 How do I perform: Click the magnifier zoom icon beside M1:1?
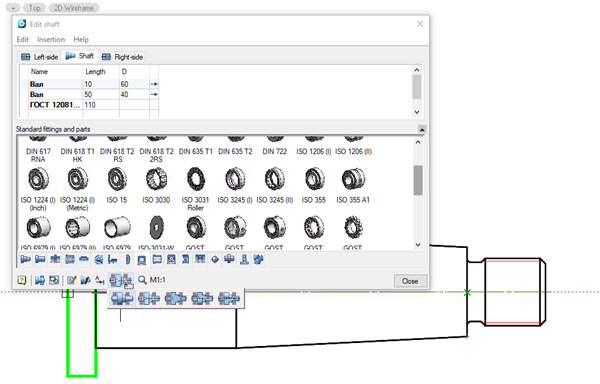(142, 280)
